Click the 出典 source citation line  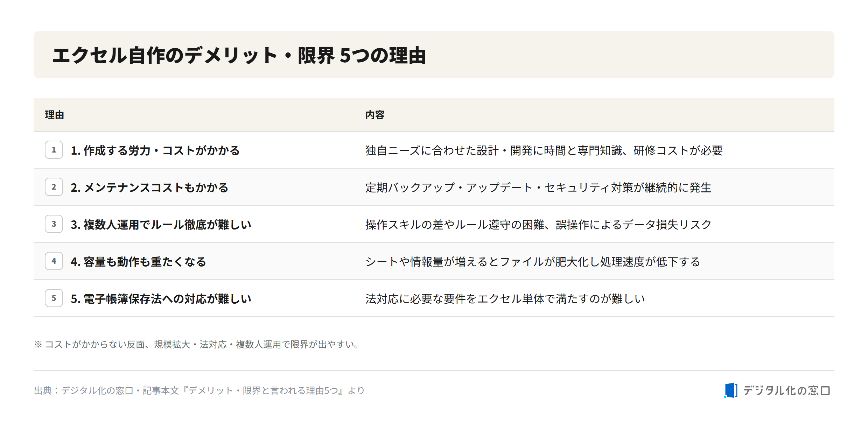[199, 390]
